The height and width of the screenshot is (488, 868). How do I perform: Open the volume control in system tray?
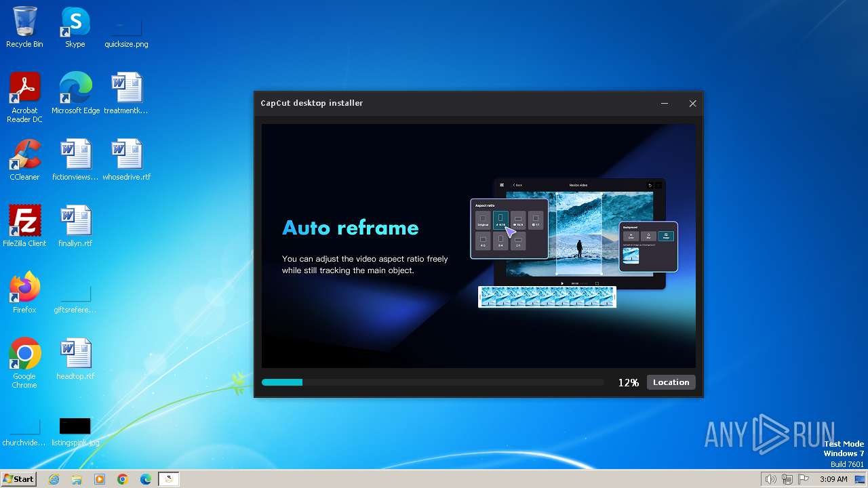click(770, 479)
